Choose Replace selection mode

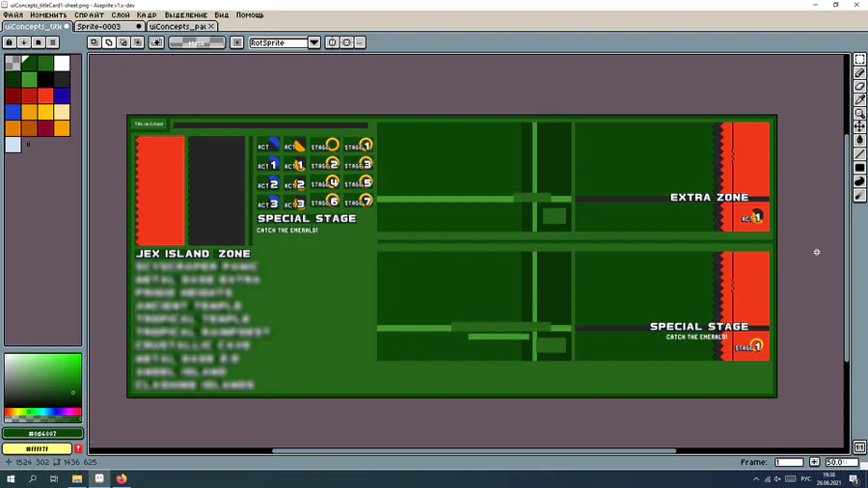click(95, 42)
